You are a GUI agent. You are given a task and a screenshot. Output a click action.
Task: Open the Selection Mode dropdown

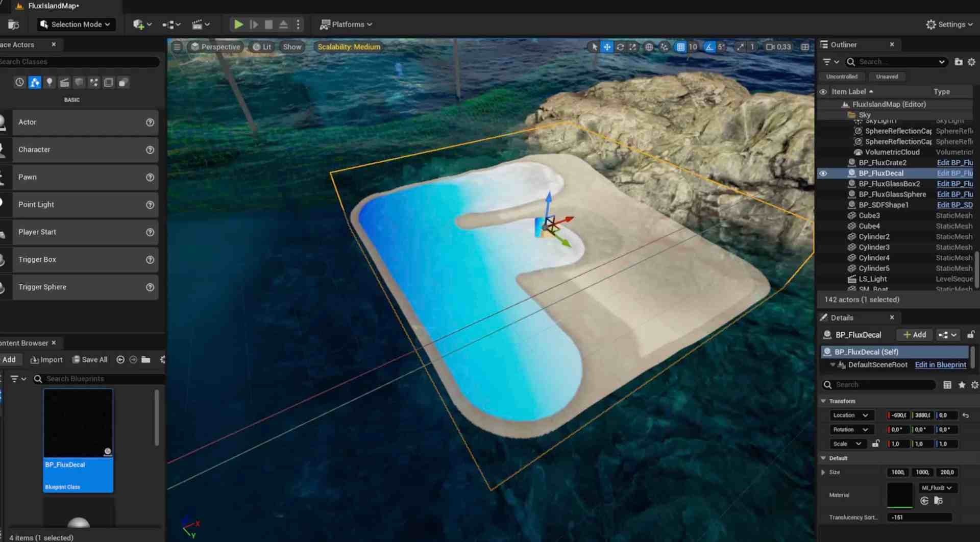click(x=76, y=24)
